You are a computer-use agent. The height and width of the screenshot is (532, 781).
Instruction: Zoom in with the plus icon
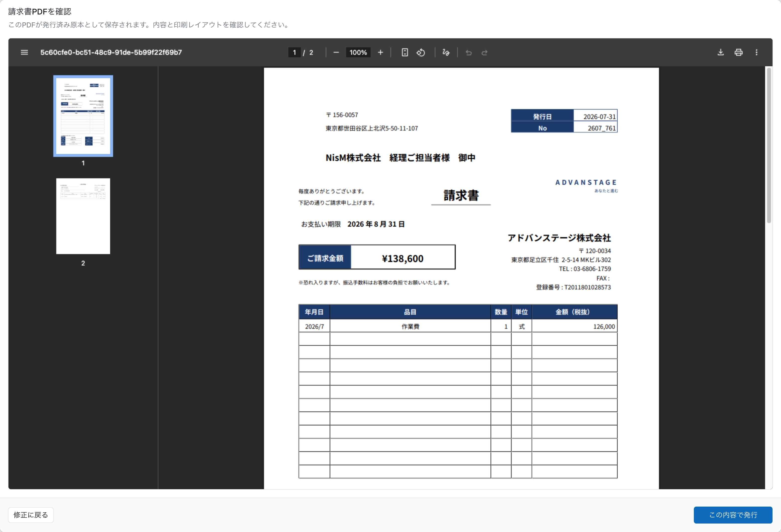pos(381,52)
